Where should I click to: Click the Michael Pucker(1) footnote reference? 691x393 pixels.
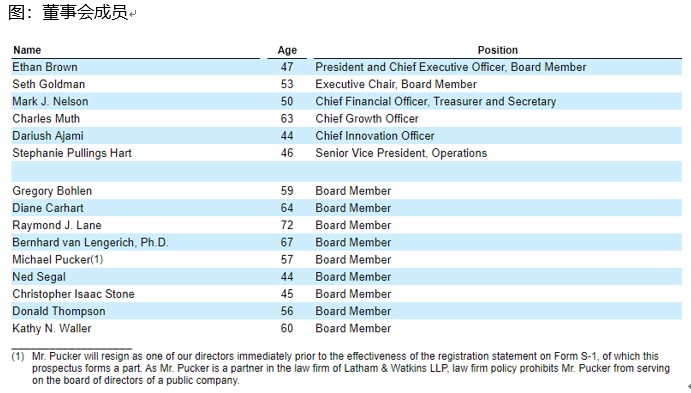pos(97,260)
